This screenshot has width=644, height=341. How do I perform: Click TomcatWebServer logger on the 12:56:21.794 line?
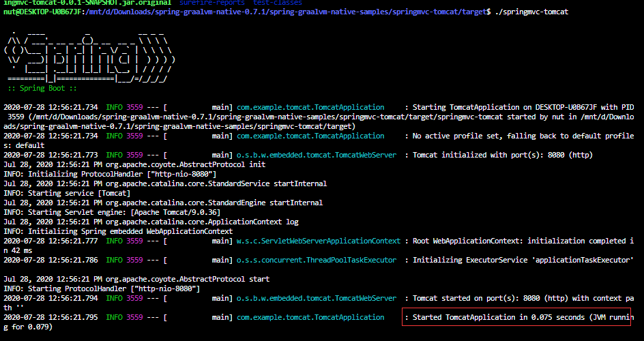coord(317,298)
